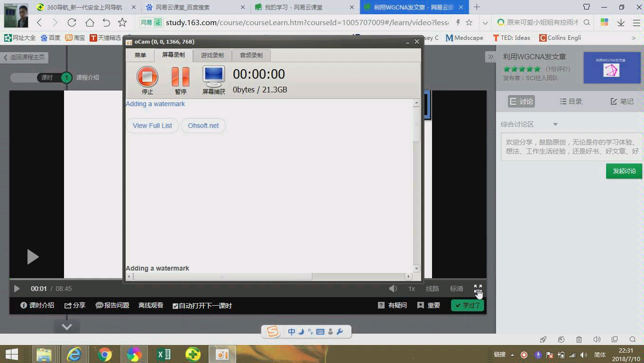The height and width of the screenshot is (363, 644).
Task: Enter fullscreen in the video player
Action: 478,289
